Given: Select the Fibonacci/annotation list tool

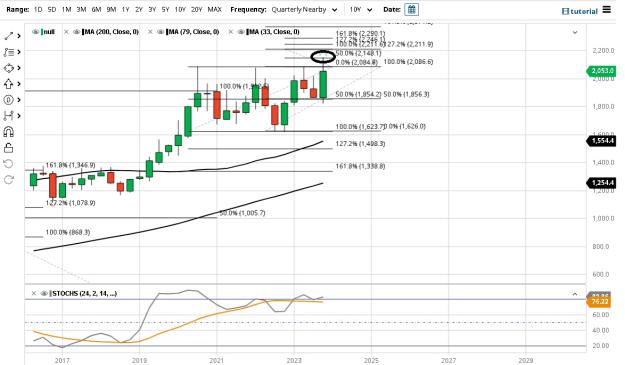Looking at the screenshot, I should 8,52.
